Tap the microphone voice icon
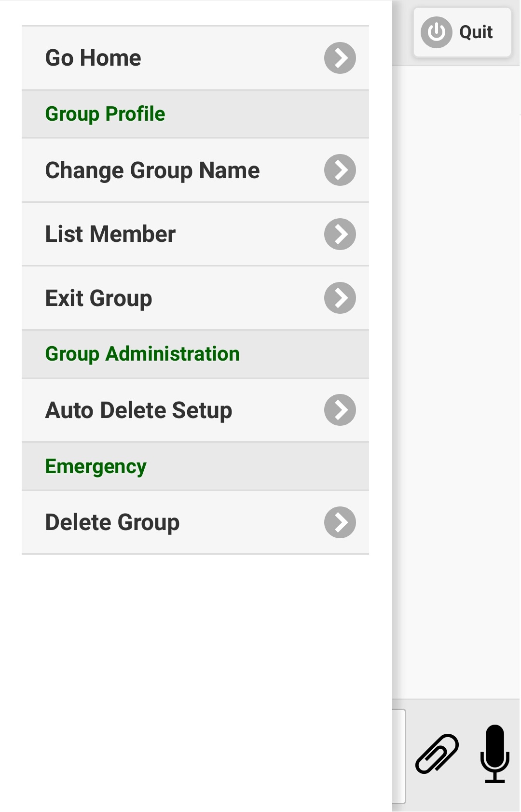This screenshot has width=521, height=812. (x=494, y=754)
